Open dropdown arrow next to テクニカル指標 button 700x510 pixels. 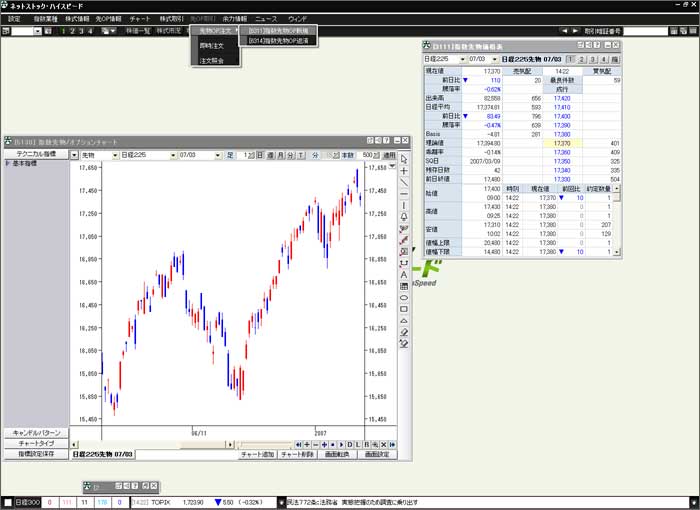point(75,155)
